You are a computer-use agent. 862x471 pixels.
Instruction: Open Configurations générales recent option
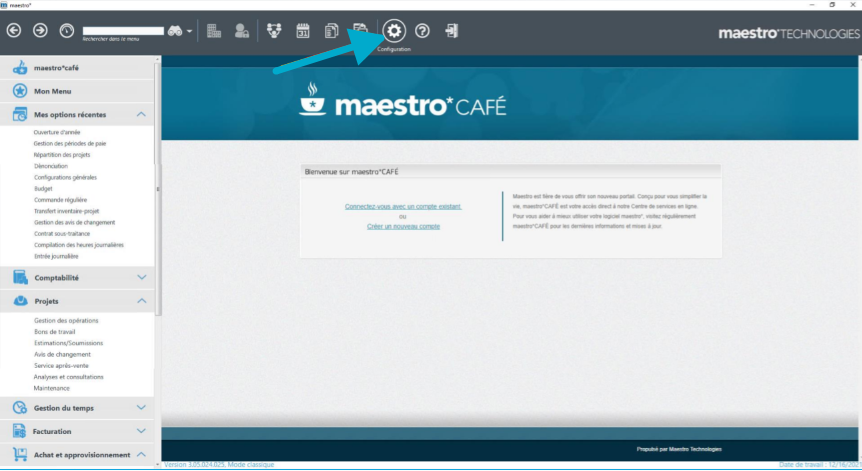pos(65,177)
